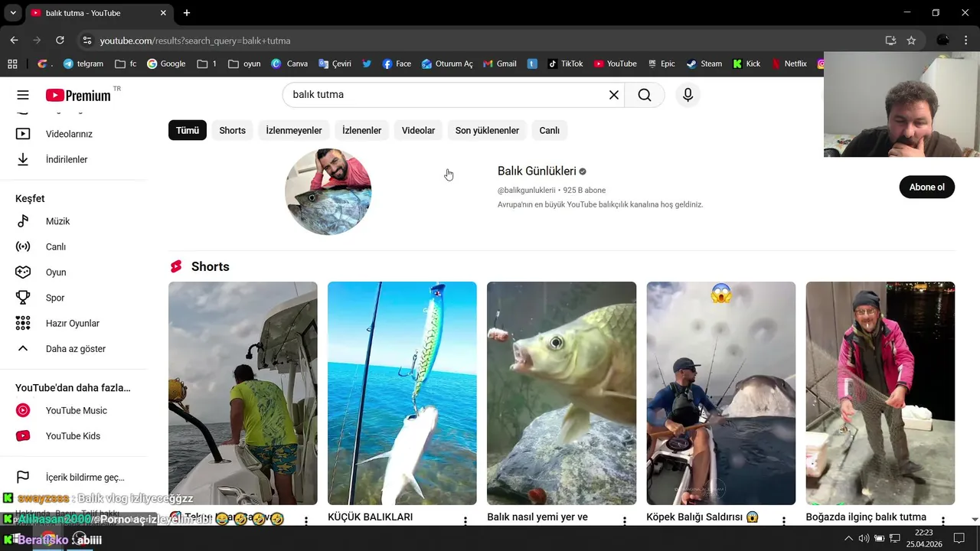Select the İzlenenler filter chip
The width and height of the screenshot is (980, 551).
[361, 130]
